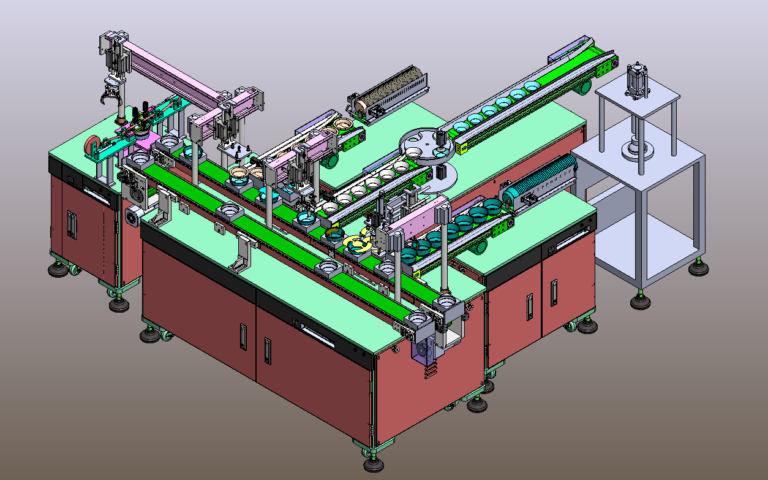Select the red wheel on the left table

pyautogui.click(x=92, y=145)
